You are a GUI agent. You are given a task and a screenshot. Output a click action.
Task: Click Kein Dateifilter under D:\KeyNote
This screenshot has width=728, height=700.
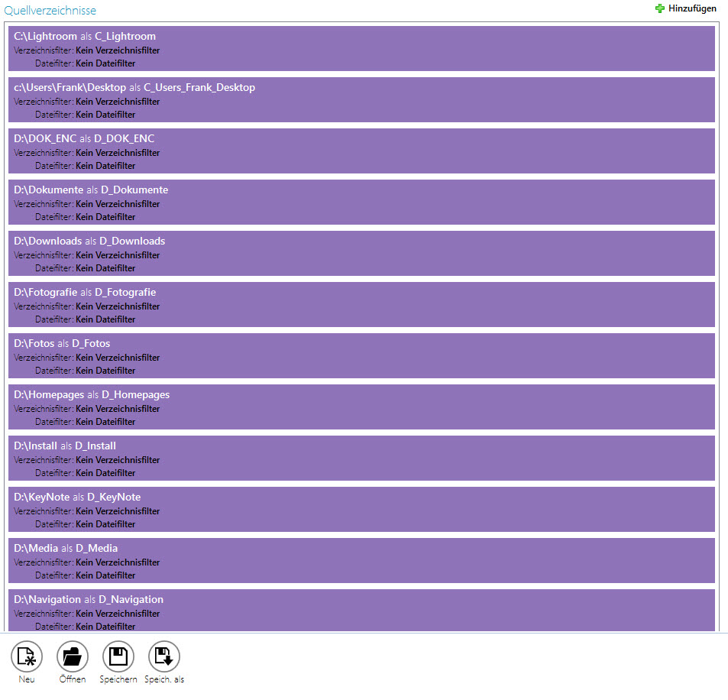click(105, 524)
